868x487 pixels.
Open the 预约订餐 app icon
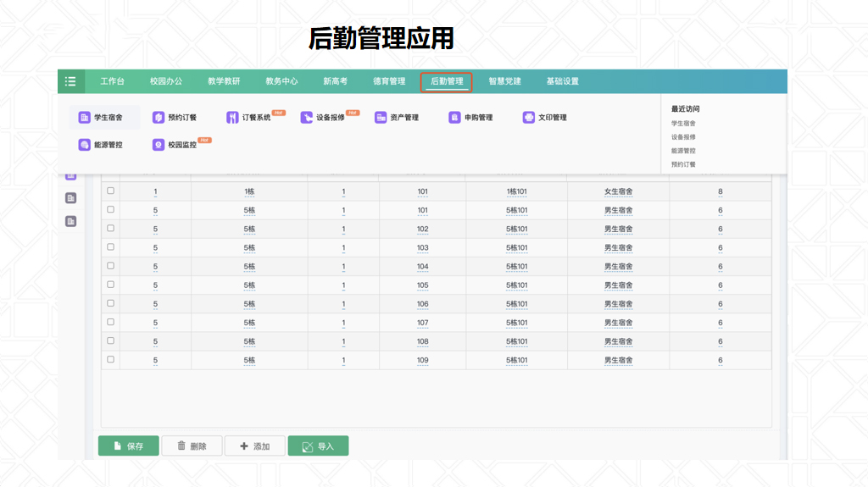click(x=159, y=118)
